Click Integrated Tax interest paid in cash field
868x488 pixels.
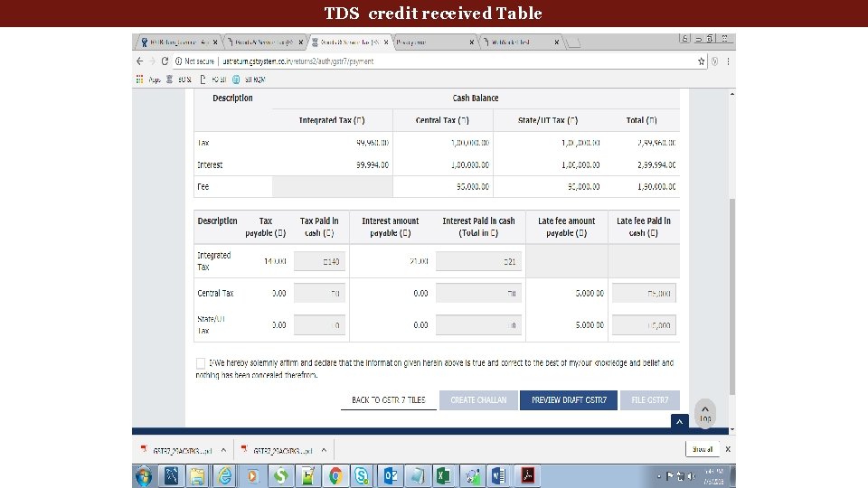coord(478,261)
